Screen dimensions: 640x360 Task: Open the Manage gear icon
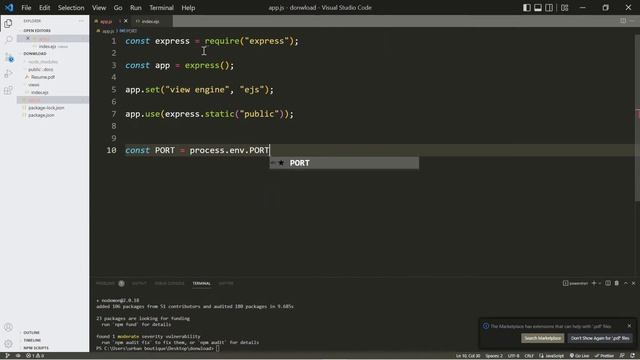8,344
